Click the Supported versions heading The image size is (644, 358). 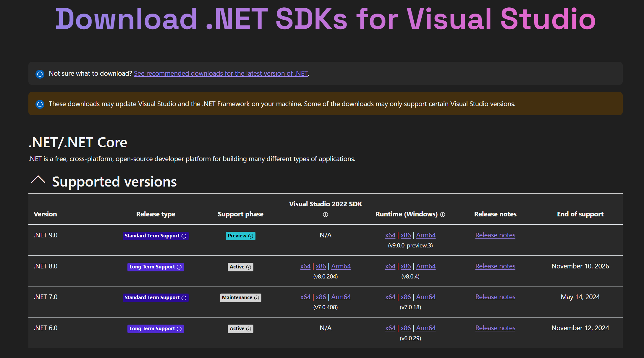click(x=114, y=182)
